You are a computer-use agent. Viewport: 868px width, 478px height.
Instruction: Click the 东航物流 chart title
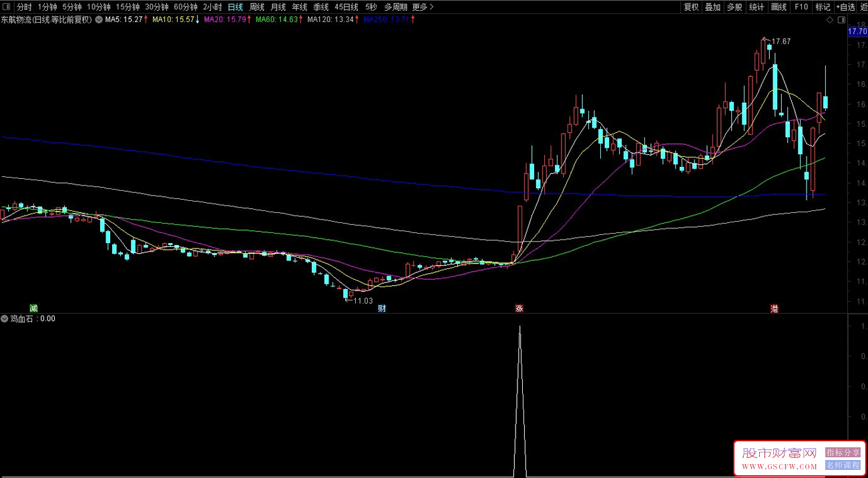[46, 20]
